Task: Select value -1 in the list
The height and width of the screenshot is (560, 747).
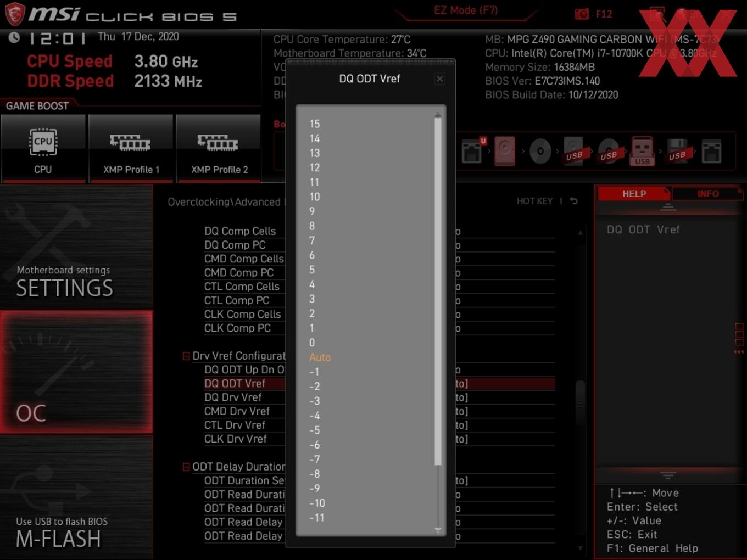Action: (x=314, y=372)
